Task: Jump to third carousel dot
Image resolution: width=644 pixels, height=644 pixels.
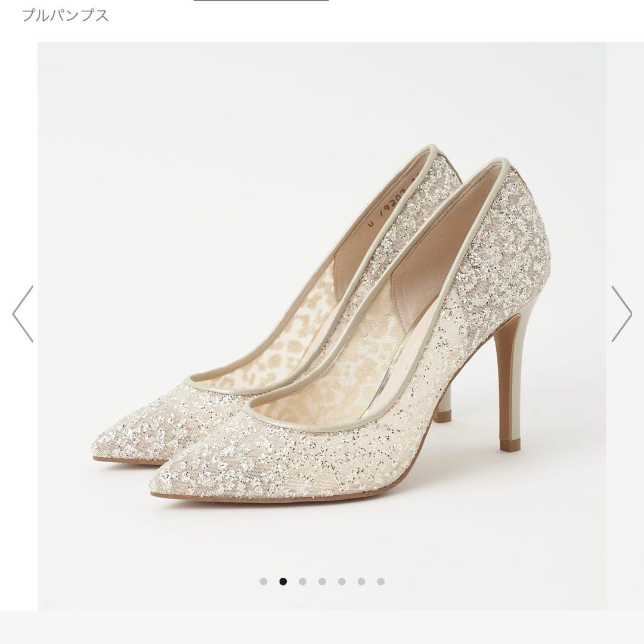Action: 303,581
